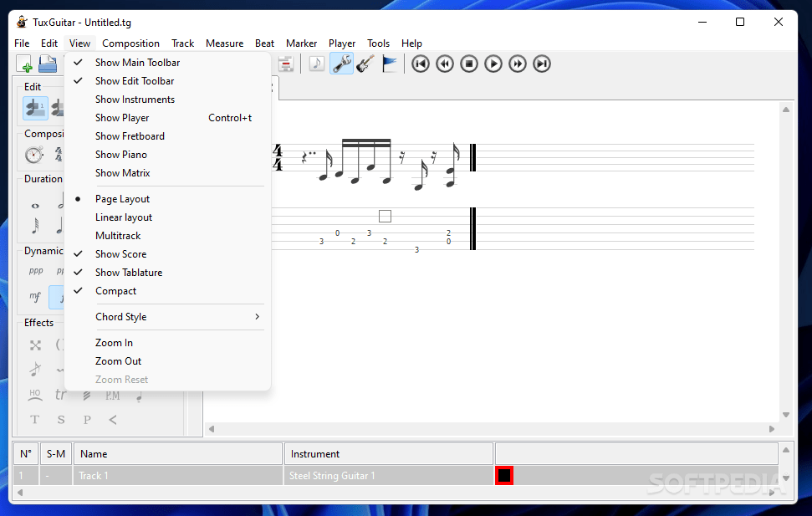Click the blue marker flag icon
812x516 pixels.
[x=390, y=64]
